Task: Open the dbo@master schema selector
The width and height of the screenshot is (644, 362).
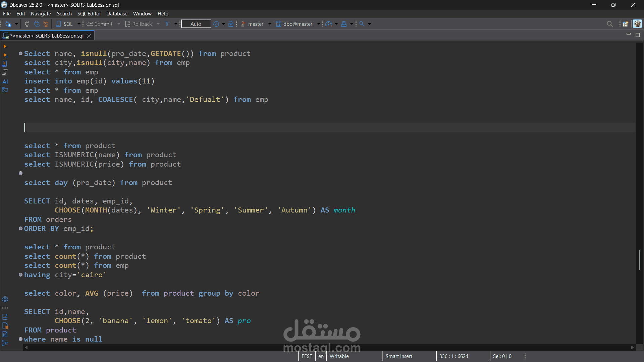Action: tap(298, 24)
